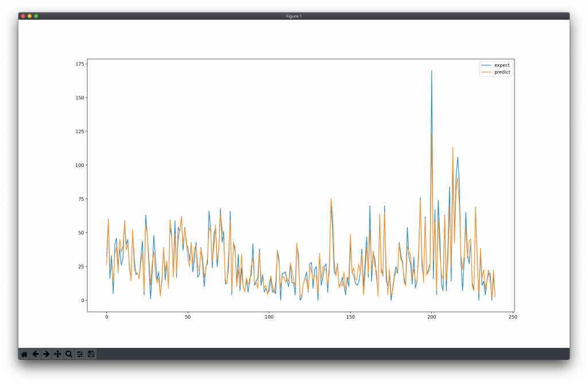588x384 pixels.
Task: Click the 'expect' legend label
Action: pyautogui.click(x=502, y=65)
